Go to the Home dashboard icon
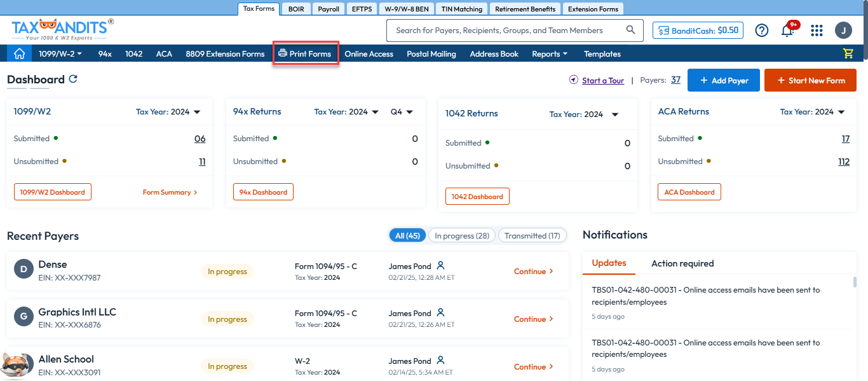 pyautogui.click(x=19, y=53)
